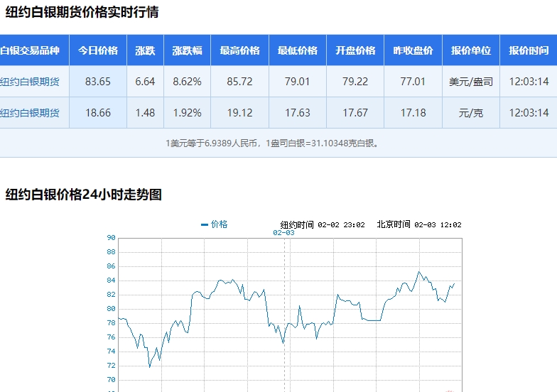Click today's price value 83.65
557x392 pixels.
coord(98,82)
